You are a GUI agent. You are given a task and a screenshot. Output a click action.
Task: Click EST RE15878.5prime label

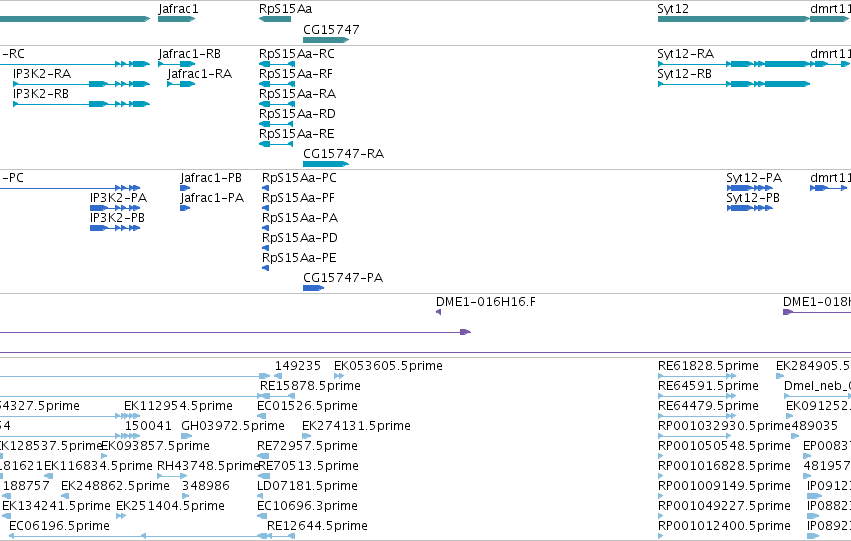[x=310, y=386]
